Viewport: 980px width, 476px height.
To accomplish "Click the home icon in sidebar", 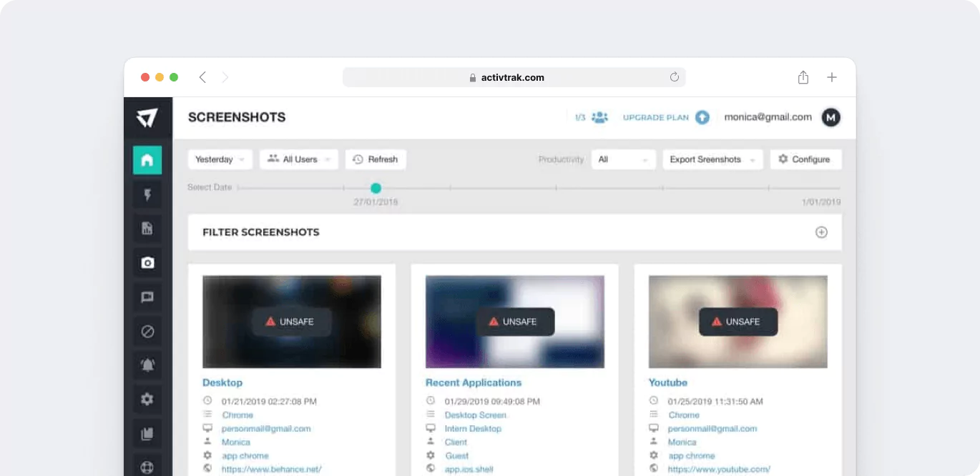I will (x=147, y=160).
